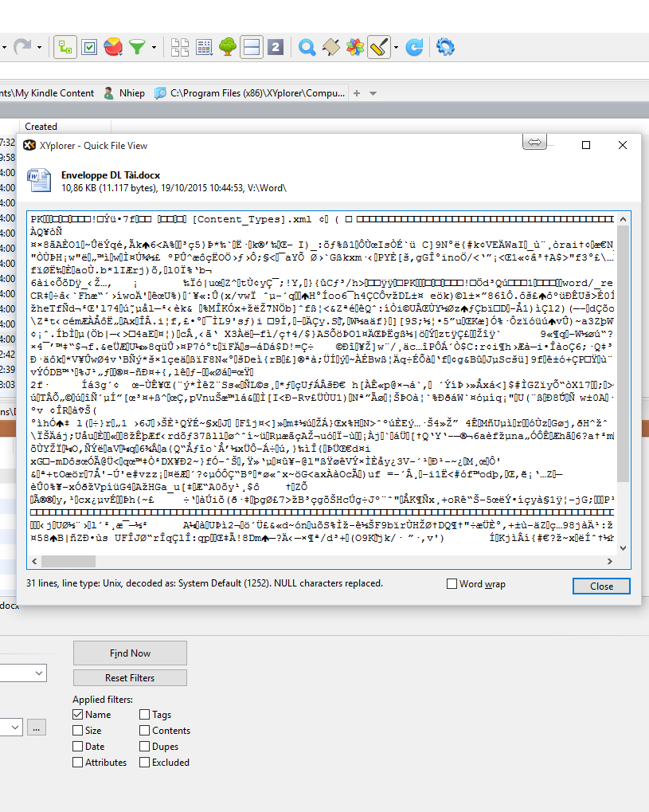Open dropdown arrow beside paintbrush icon
Viewport: 649px width, 812px height.
396,48
